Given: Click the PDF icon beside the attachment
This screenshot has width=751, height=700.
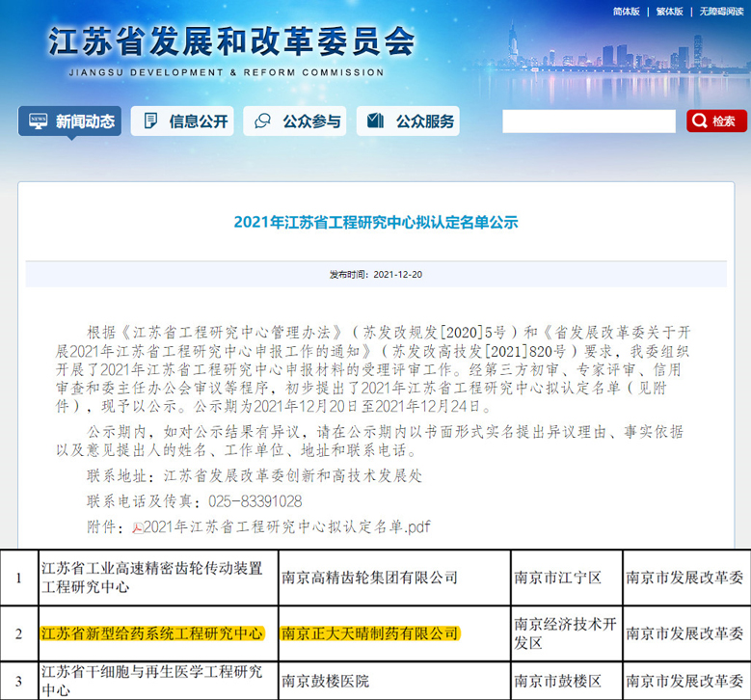Looking at the screenshot, I should (x=137, y=527).
